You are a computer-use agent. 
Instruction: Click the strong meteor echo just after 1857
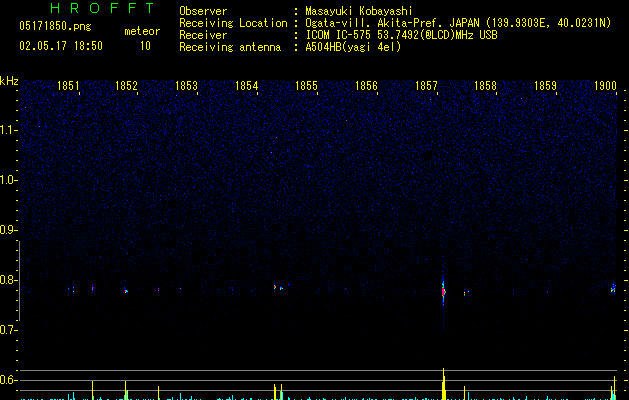tap(443, 291)
